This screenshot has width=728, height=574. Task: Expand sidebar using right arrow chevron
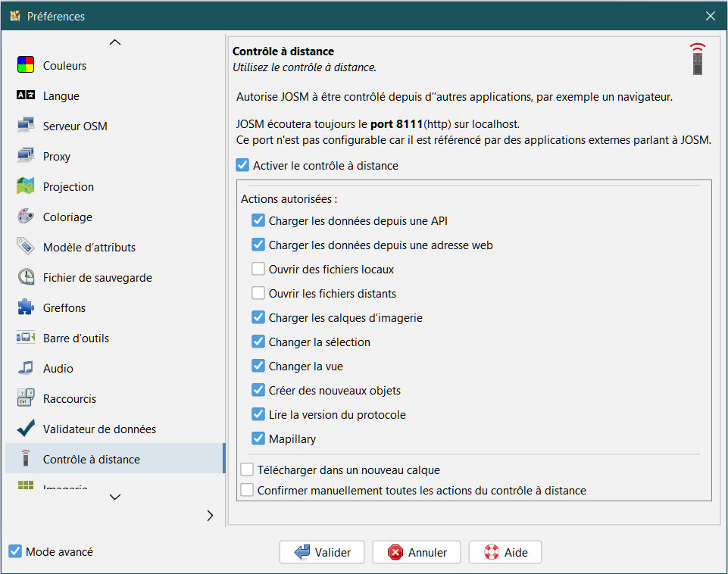pos(210,516)
